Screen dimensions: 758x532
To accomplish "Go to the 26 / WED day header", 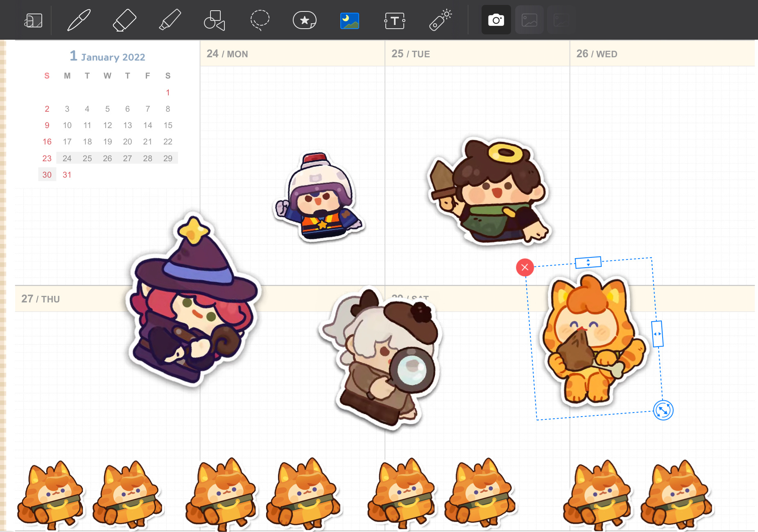I will (x=597, y=54).
